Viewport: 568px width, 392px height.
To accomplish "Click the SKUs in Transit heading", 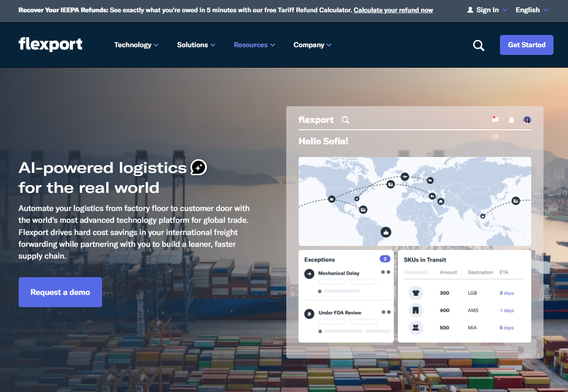I will pyautogui.click(x=425, y=260).
